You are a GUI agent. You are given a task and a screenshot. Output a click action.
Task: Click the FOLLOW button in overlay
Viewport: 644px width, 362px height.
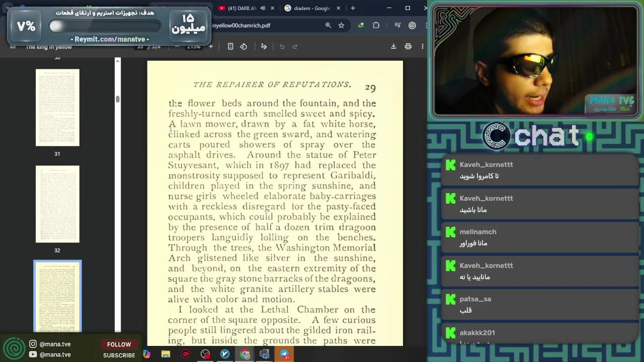[119, 344]
